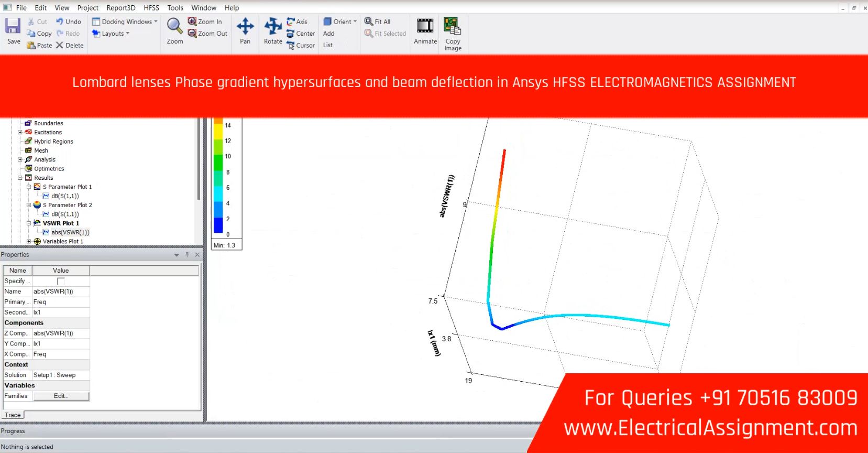Select the Zoom magnifier tool
The image size is (868, 453).
pyautogui.click(x=174, y=26)
